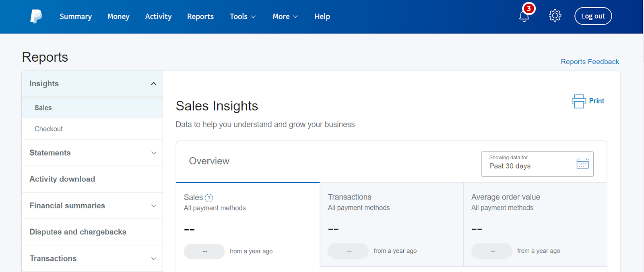The width and height of the screenshot is (644, 272).
Task: Open the More dropdown menu
Action: click(x=285, y=17)
